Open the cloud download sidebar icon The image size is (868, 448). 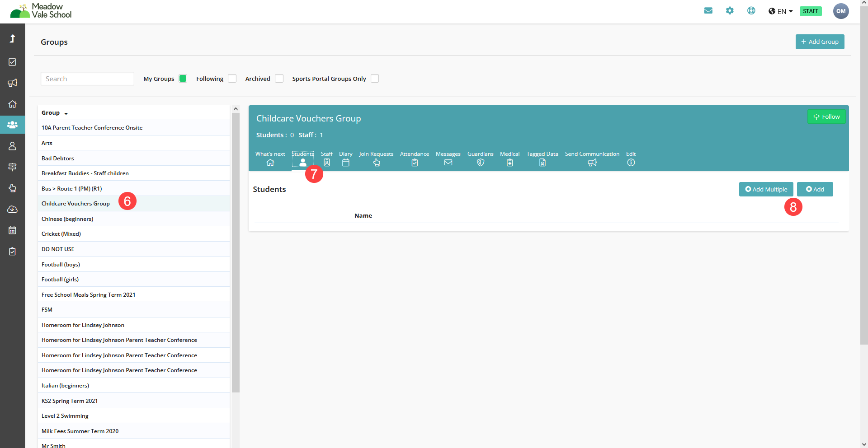click(x=12, y=209)
